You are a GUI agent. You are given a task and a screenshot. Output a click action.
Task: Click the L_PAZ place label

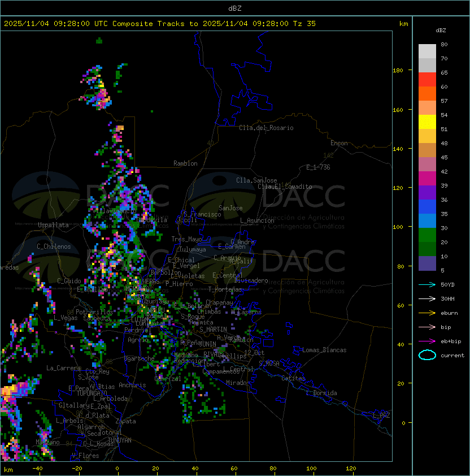point(381,416)
